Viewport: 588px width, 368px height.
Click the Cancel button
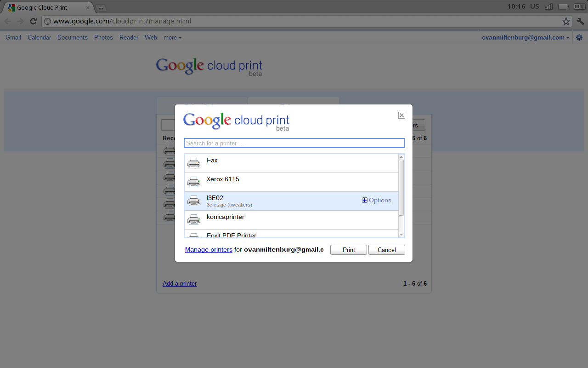(x=387, y=250)
